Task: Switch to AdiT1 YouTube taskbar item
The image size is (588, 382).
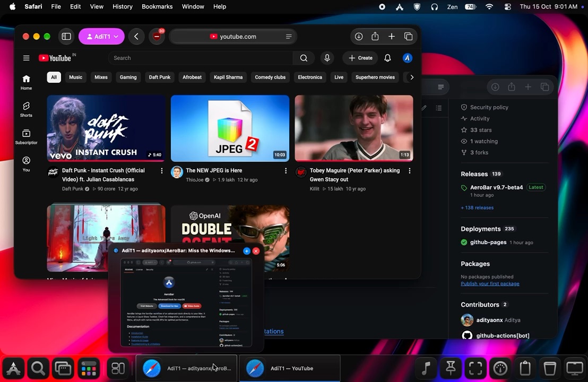Action: click(290, 368)
